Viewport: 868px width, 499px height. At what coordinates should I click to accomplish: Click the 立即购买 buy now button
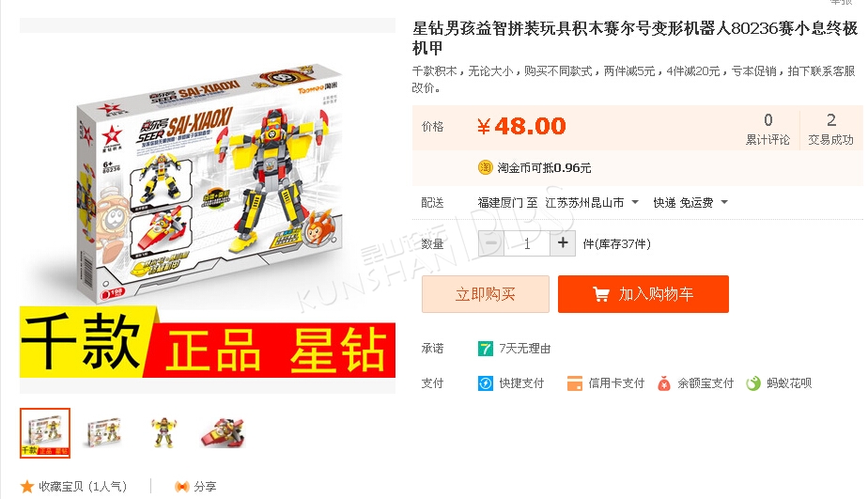(x=486, y=294)
